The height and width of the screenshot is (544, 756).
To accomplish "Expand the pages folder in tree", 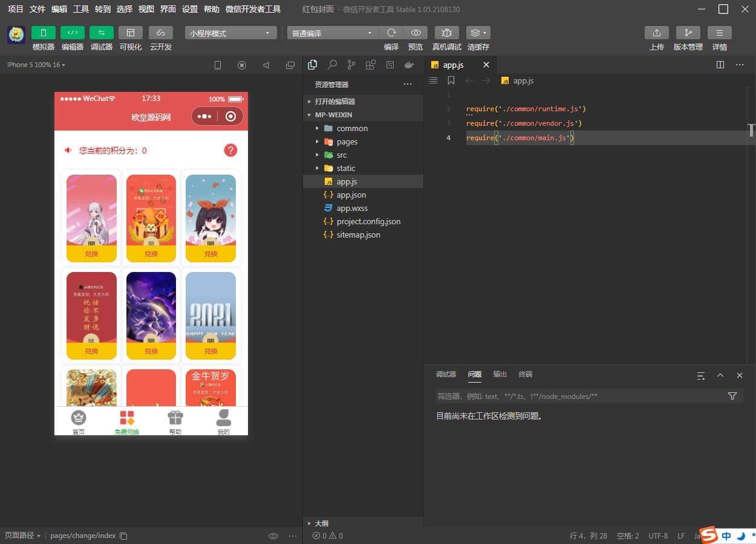I will (x=347, y=141).
